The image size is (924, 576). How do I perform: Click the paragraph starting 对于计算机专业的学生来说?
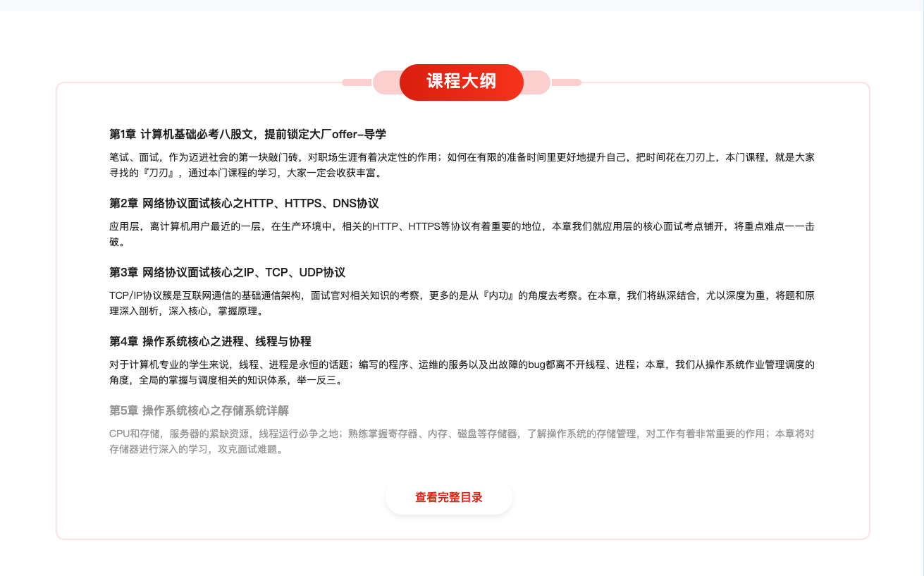(x=462, y=372)
